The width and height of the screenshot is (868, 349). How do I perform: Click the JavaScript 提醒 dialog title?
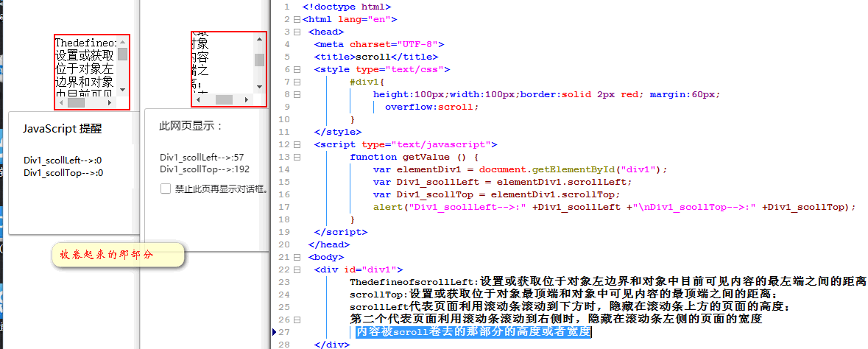pyautogui.click(x=62, y=129)
